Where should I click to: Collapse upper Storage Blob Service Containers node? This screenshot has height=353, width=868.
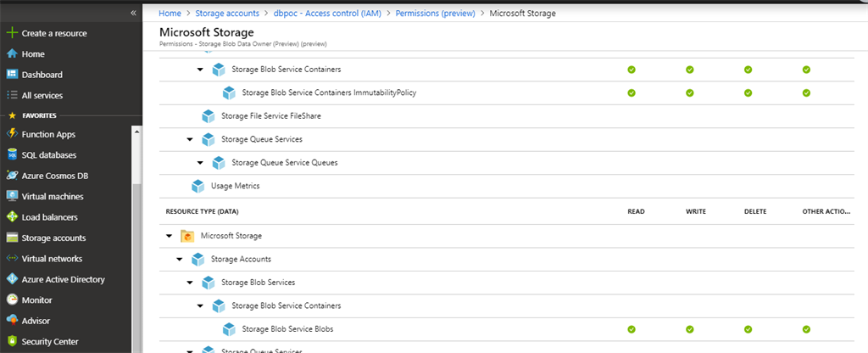(x=200, y=70)
